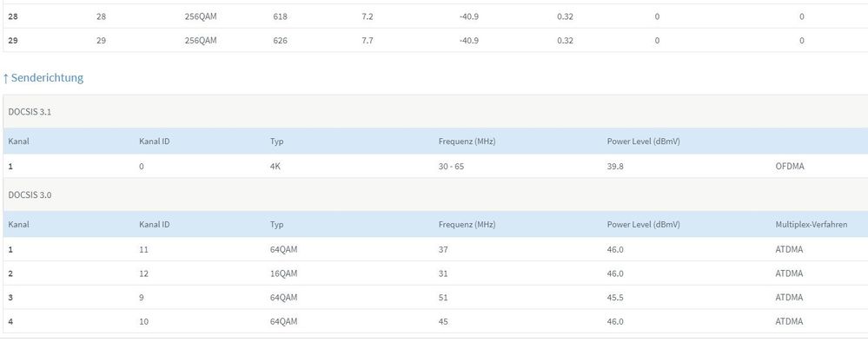This screenshot has width=868, height=355.
Task: Click the 7.7 value in row 29
Action: 367,41
